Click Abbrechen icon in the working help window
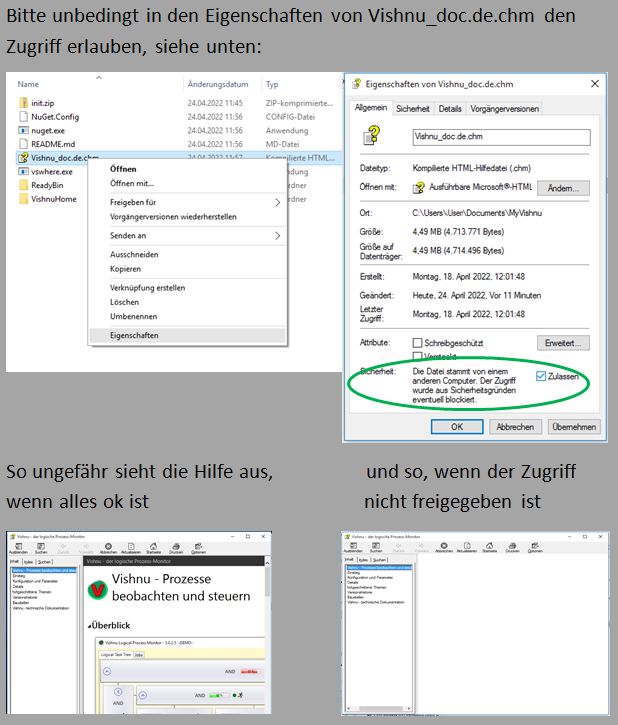 click(108, 547)
